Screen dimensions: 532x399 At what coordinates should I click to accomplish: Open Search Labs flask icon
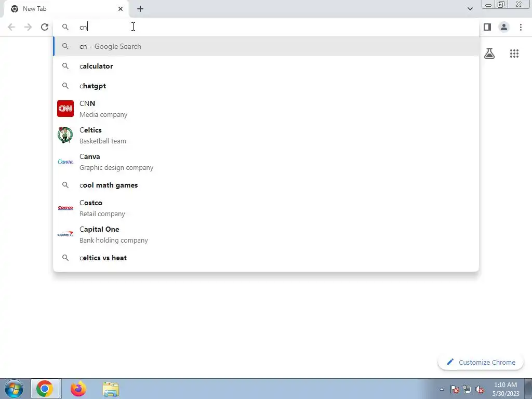tap(489, 54)
